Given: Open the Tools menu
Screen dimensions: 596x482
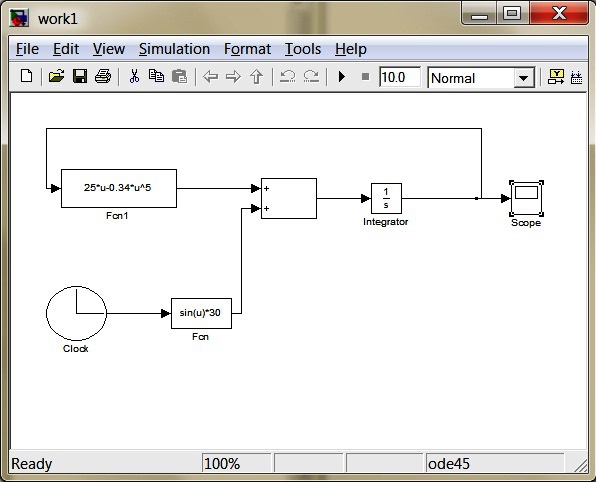Looking at the screenshot, I should click(x=303, y=49).
